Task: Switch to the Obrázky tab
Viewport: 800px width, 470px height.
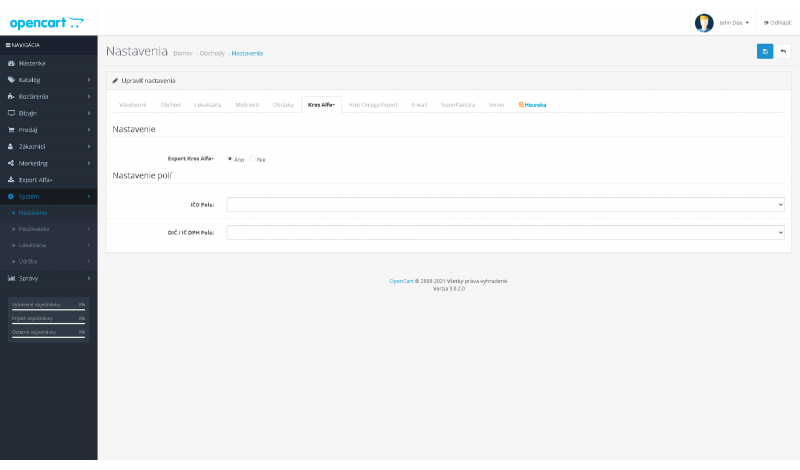Action: [x=283, y=105]
